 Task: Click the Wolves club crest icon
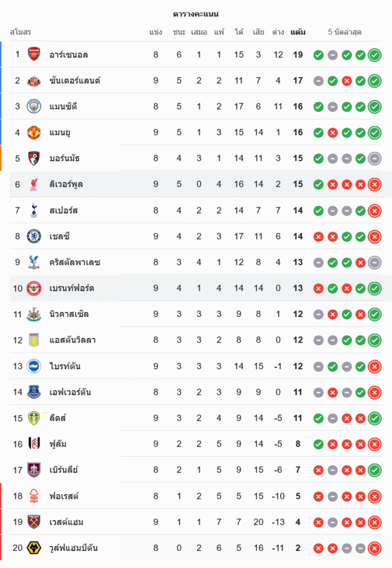tap(34, 548)
